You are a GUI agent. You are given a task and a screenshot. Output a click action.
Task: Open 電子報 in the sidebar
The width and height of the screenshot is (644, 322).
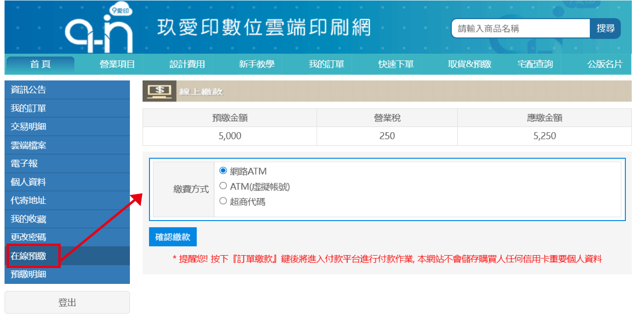pos(67,164)
